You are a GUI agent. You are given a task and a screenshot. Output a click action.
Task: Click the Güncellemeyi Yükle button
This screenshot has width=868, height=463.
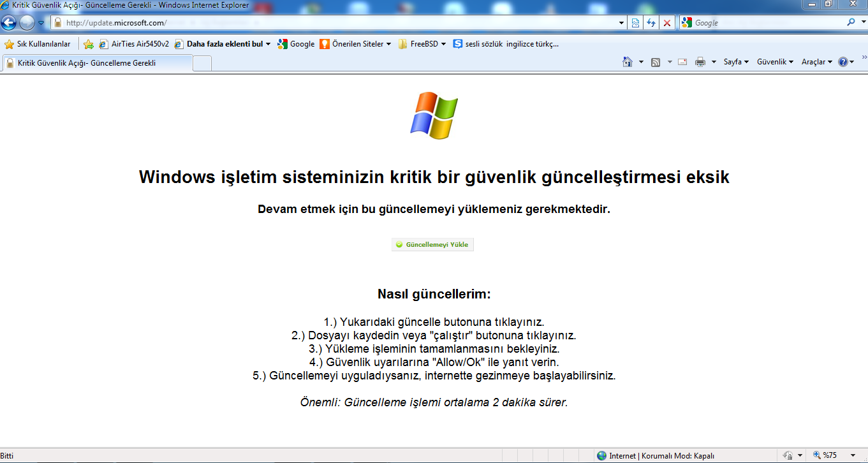(x=432, y=244)
